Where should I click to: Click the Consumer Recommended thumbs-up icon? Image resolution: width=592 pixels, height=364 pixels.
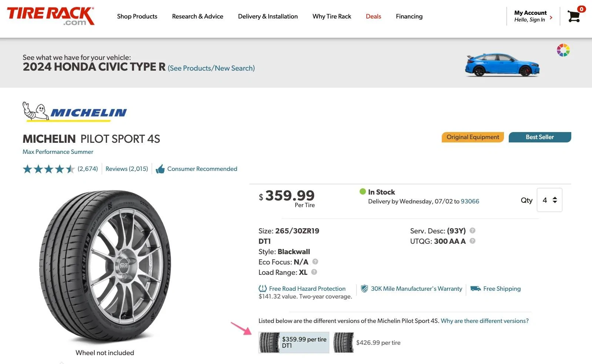[x=160, y=169]
